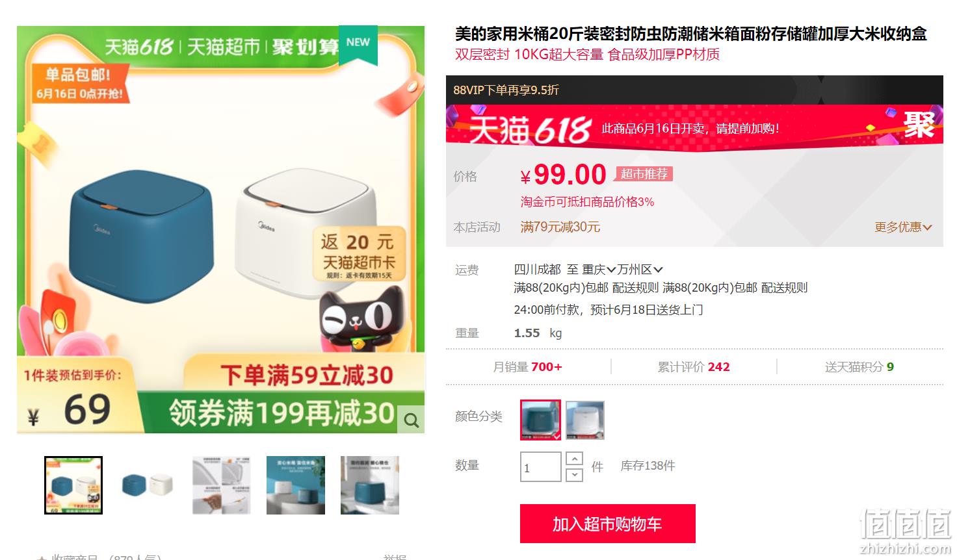Image resolution: width=957 pixels, height=560 pixels.
Task: Select the first promotional thumbnail image
Action: [x=73, y=485]
